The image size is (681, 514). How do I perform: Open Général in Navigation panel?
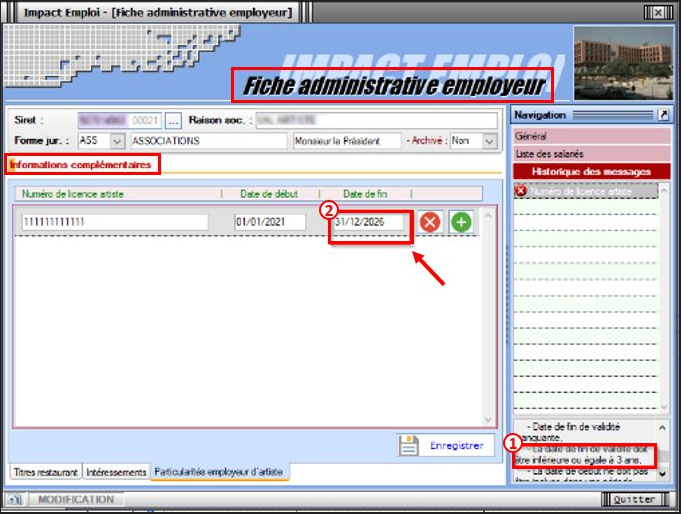click(592, 136)
